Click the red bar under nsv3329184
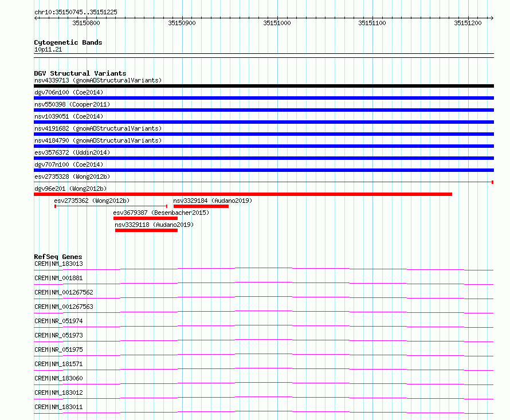The height and width of the screenshot is (420, 510). click(x=201, y=206)
